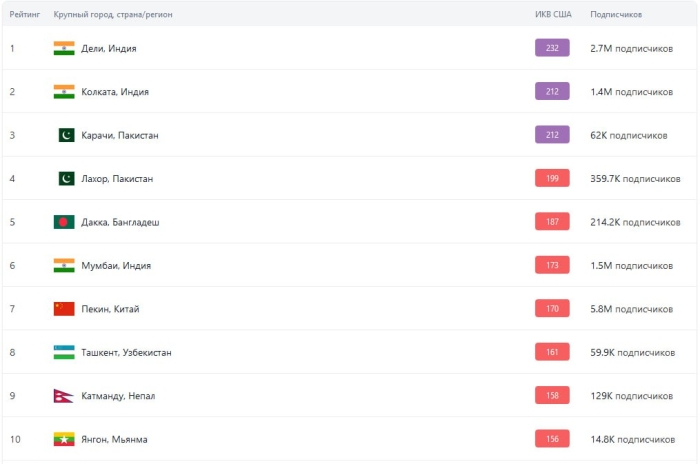Click the Nepal flag next to Катманду

[x=63, y=396]
